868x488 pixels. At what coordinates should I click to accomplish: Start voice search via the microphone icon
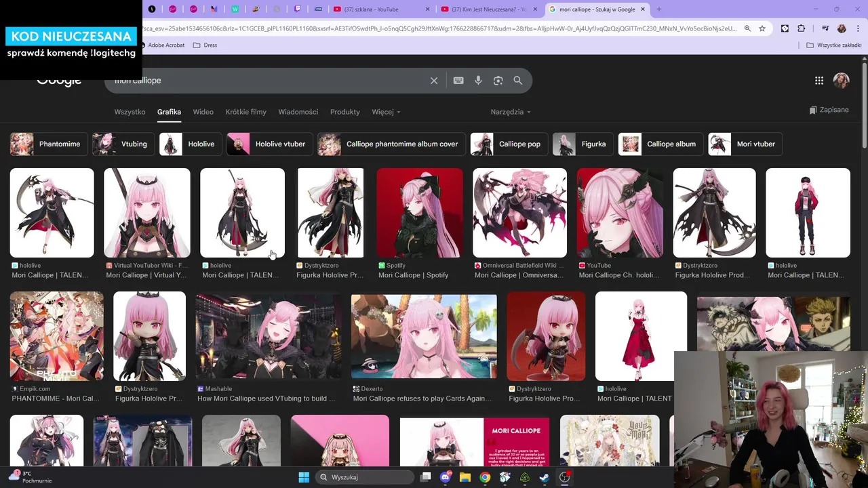[x=478, y=81]
